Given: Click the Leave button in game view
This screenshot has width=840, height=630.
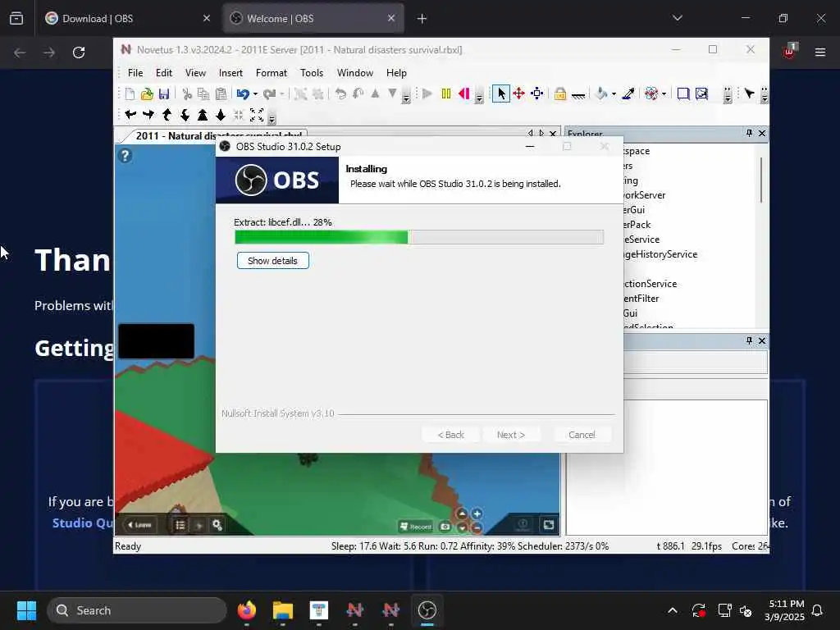Looking at the screenshot, I should (x=139, y=525).
